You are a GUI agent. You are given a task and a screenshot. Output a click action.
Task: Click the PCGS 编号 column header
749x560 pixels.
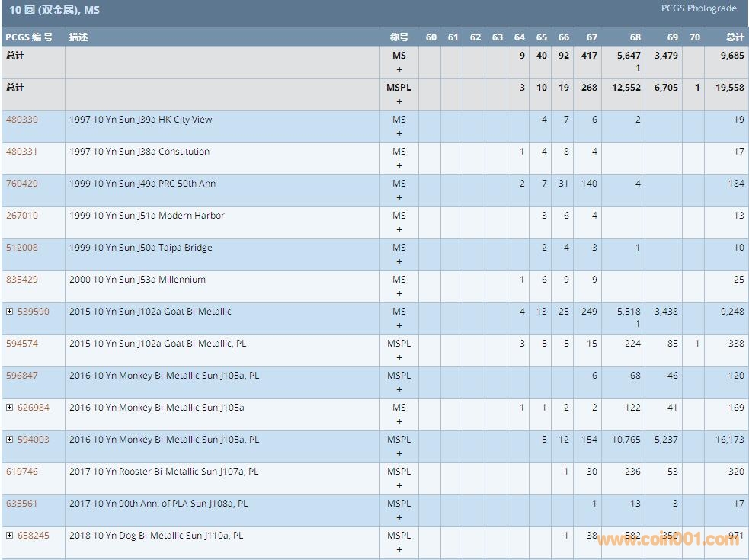pyautogui.click(x=29, y=37)
